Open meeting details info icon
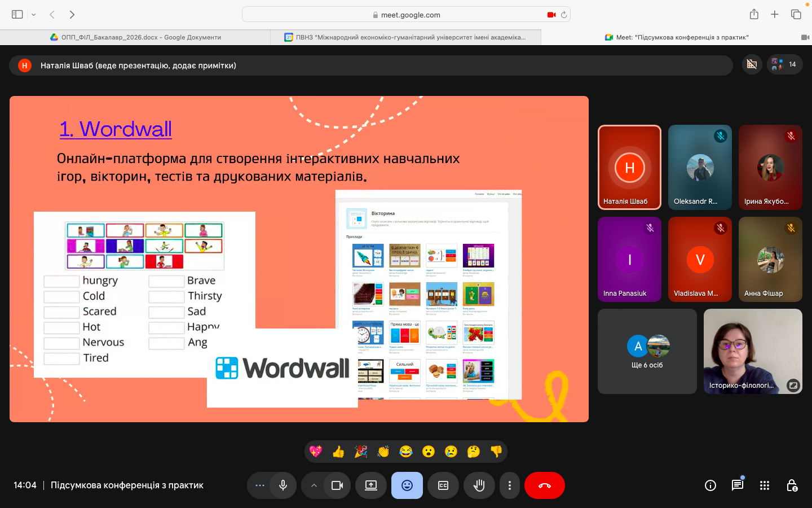The width and height of the screenshot is (812, 508). [x=710, y=485]
